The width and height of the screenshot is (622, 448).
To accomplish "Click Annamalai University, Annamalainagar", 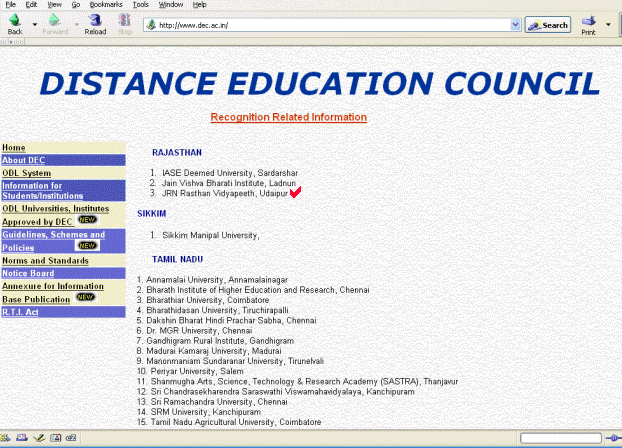I will point(217,280).
